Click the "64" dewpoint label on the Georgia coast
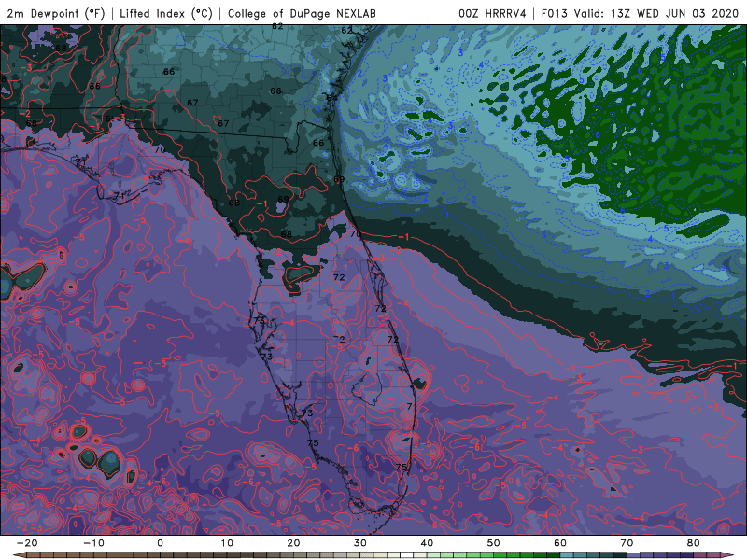 click(x=331, y=98)
